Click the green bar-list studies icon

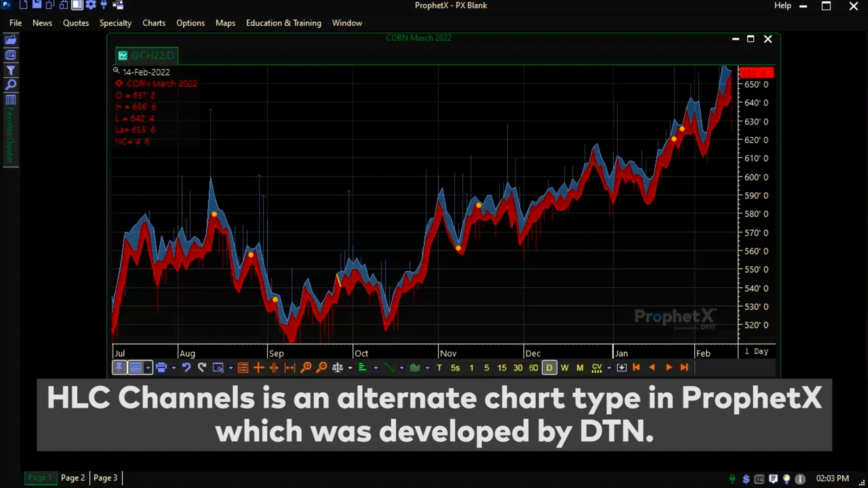coord(362,368)
